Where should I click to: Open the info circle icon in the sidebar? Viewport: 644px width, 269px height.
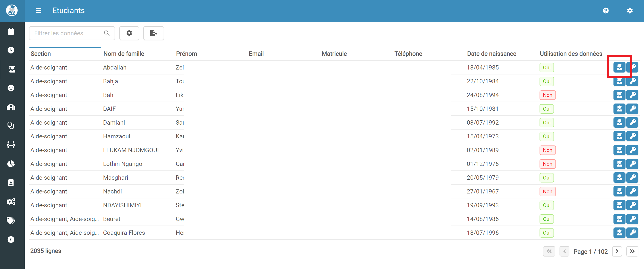(11, 240)
